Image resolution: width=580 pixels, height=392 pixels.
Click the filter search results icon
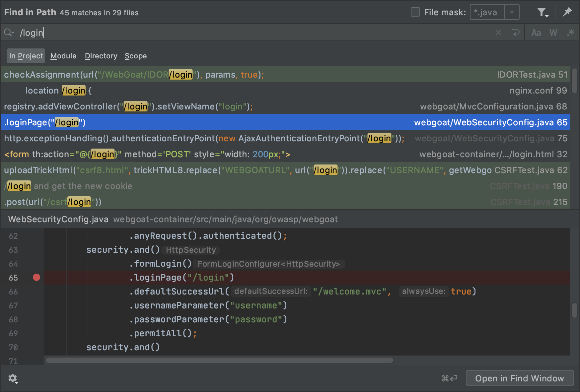(x=542, y=13)
